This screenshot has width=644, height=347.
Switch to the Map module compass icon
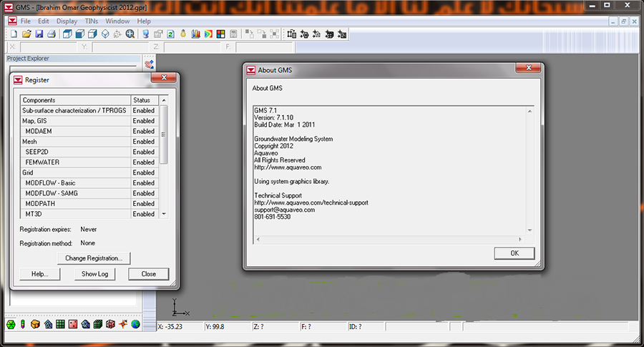[x=123, y=324]
